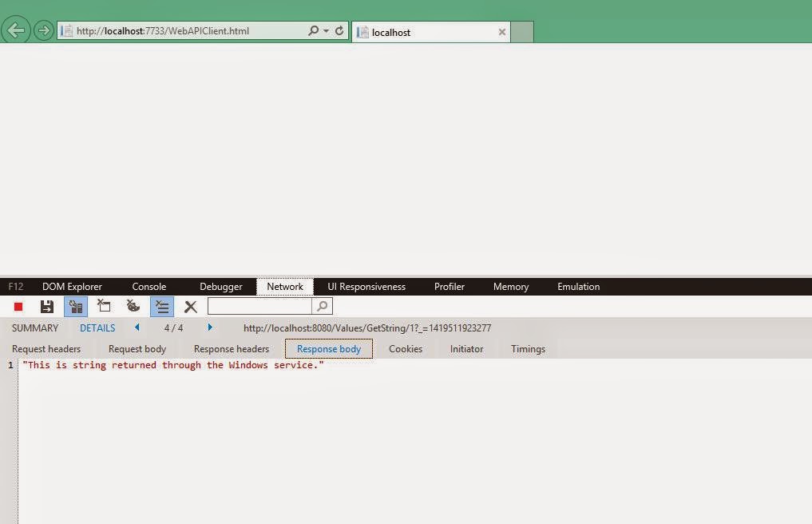Screen dimensions: 812x524
Task: Go to previous request with left arrow
Action: [x=137, y=327]
